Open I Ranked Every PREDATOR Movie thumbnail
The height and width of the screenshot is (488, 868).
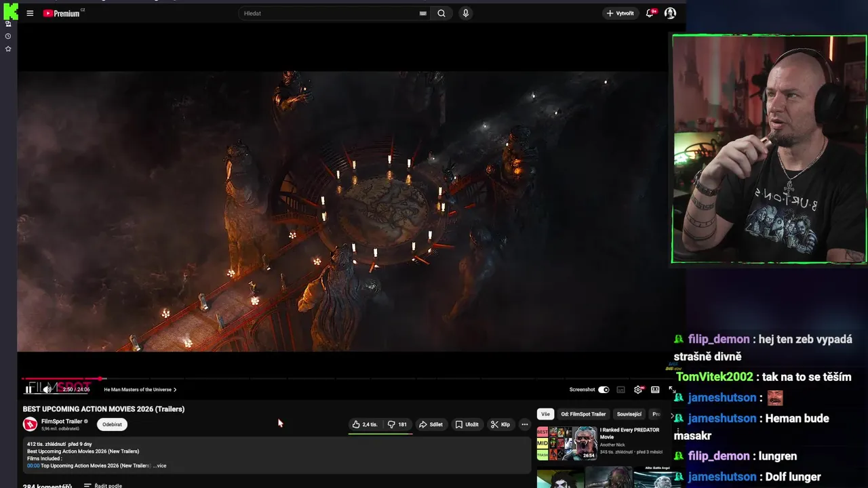pos(567,443)
